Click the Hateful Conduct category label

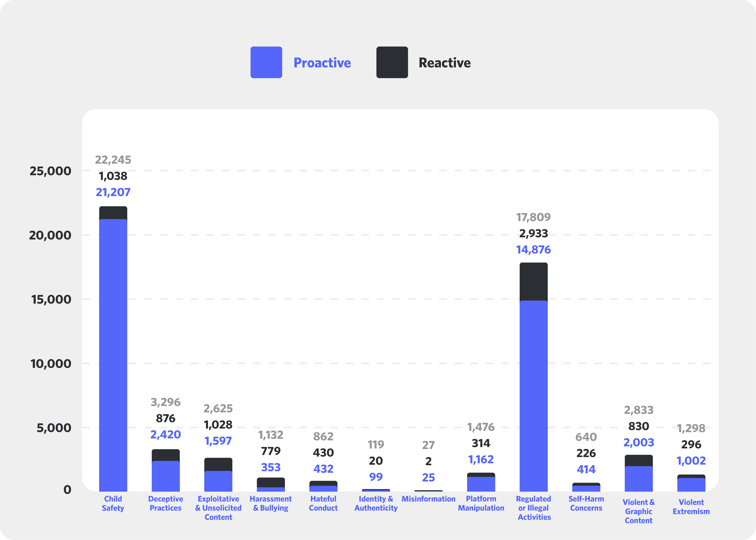coord(323,503)
